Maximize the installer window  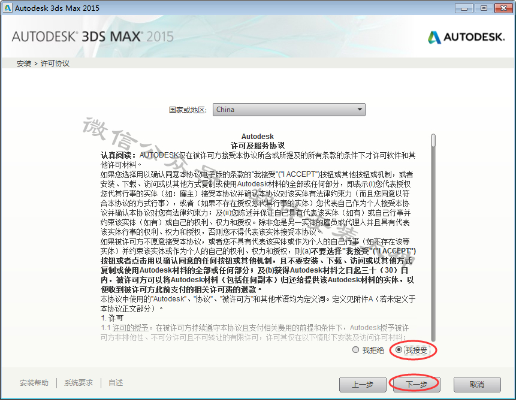(484, 8)
